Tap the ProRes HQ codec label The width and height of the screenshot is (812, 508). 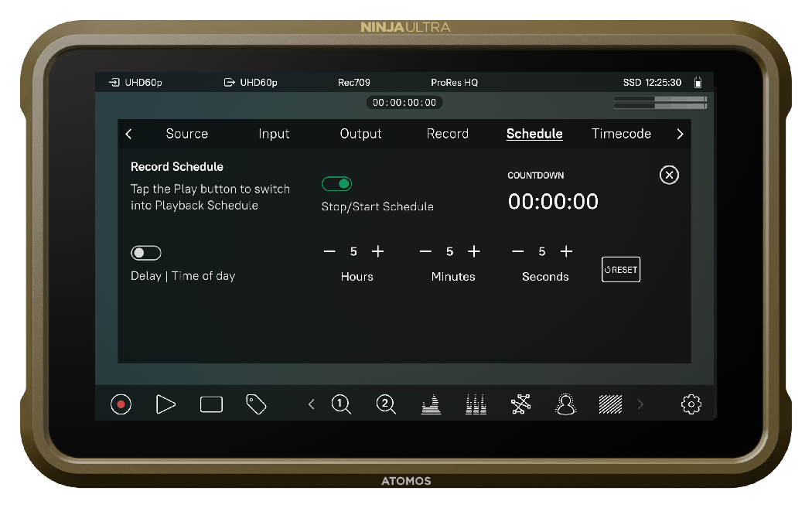[x=454, y=82]
